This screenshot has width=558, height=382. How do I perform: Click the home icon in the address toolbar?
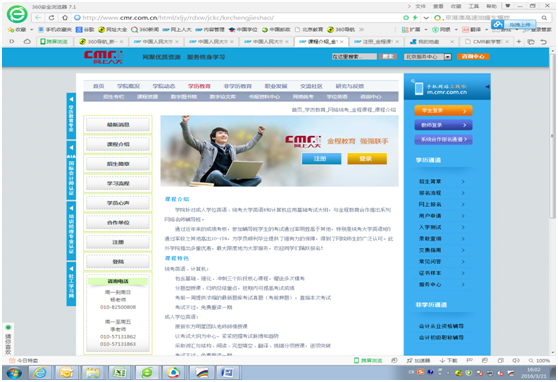tap(65, 17)
